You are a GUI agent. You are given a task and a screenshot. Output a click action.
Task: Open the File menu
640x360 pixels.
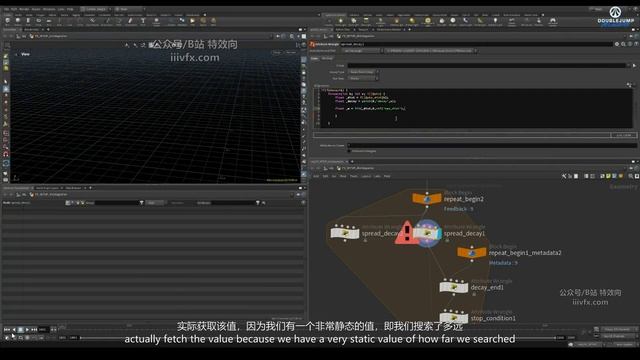[x=6, y=9]
